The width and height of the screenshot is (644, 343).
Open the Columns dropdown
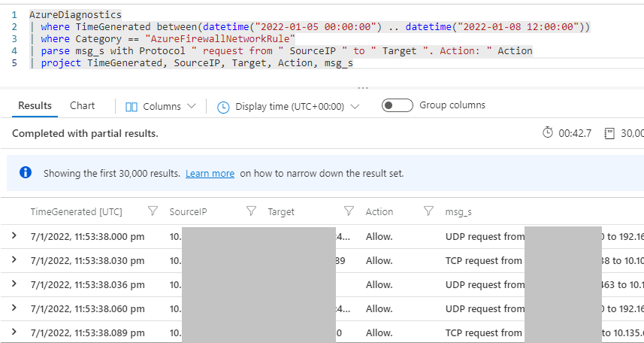pos(160,107)
